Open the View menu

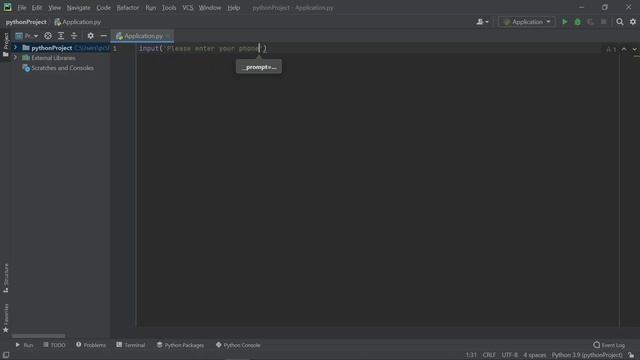click(54, 8)
